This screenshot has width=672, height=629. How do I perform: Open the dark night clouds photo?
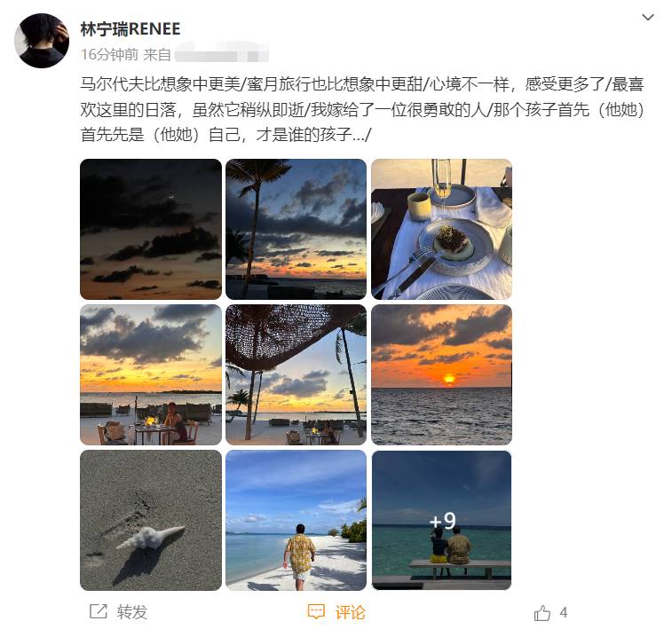151,229
